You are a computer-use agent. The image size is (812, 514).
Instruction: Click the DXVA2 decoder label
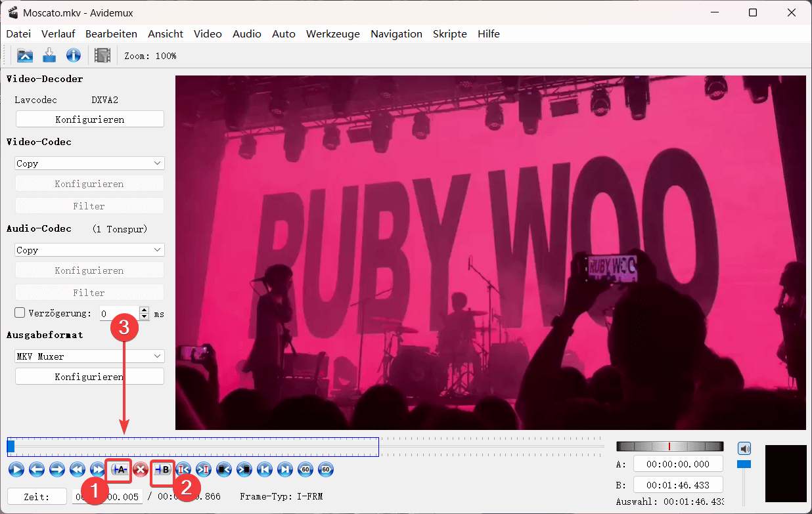(104, 100)
